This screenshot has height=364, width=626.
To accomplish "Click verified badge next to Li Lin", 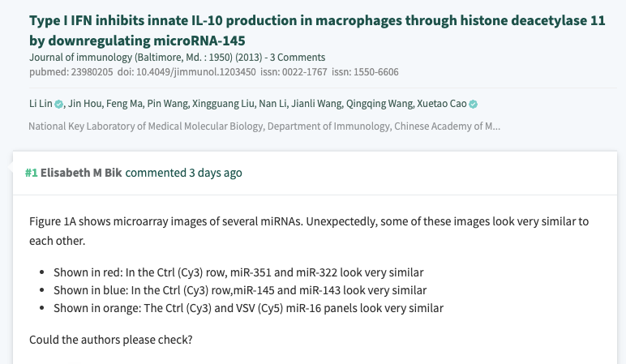I will 59,105.
